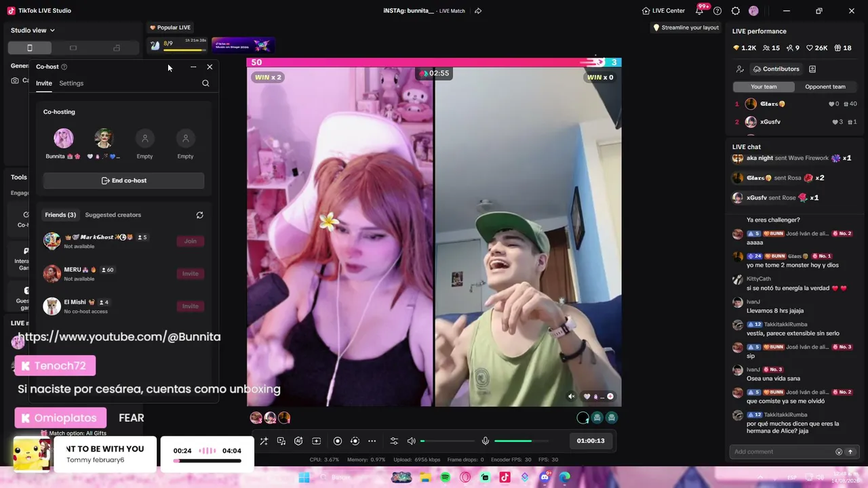Open emoji picker in comment box
Viewport: 868px width, 488px height.
(839, 452)
